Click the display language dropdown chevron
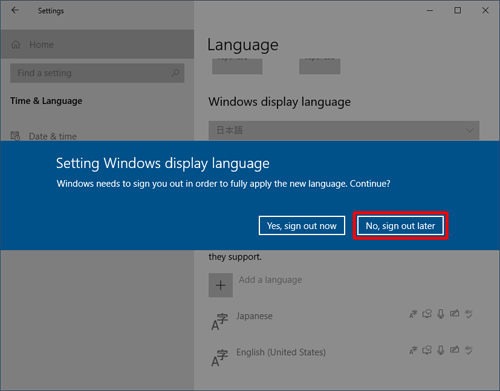The width and height of the screenshot is (500, 391). pyautogui.click(x=469, y=130)
